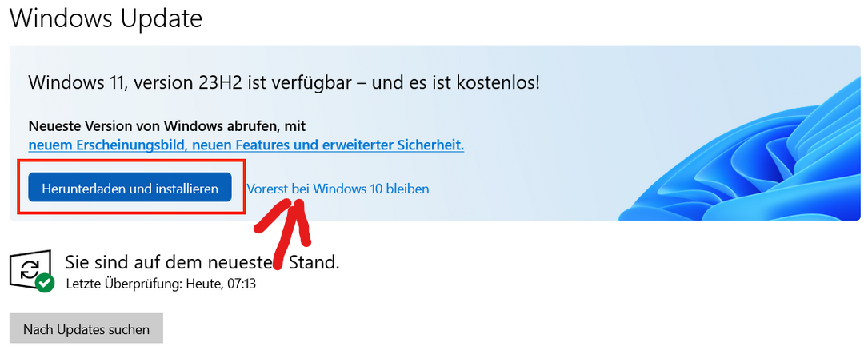Click Herunterladen und installieren button

point(130,188)
